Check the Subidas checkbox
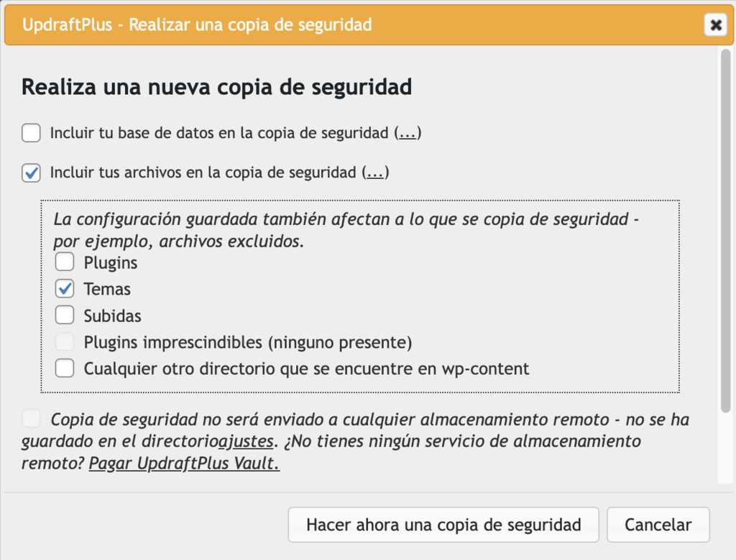This screenshot has width=736, height=560. (x=64, y=315)
